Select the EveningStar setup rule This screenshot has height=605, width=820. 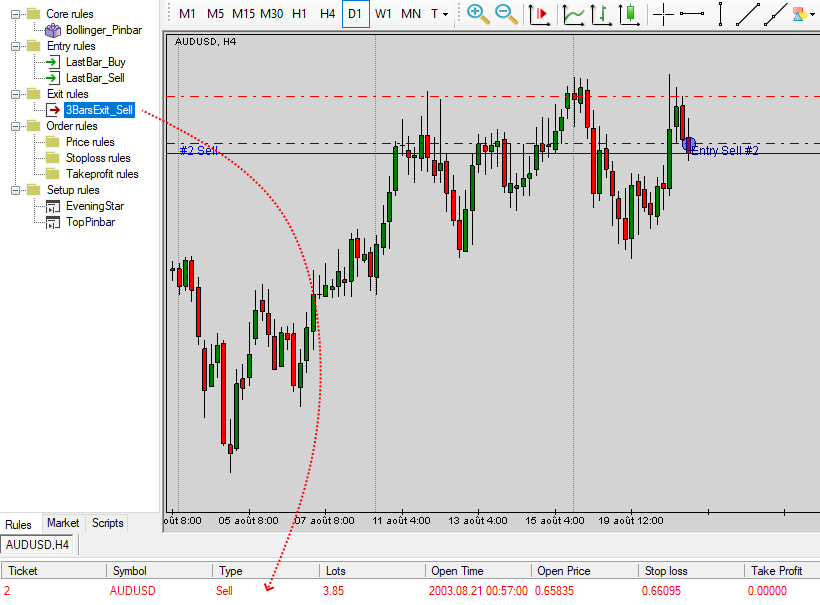click(95, 206)
